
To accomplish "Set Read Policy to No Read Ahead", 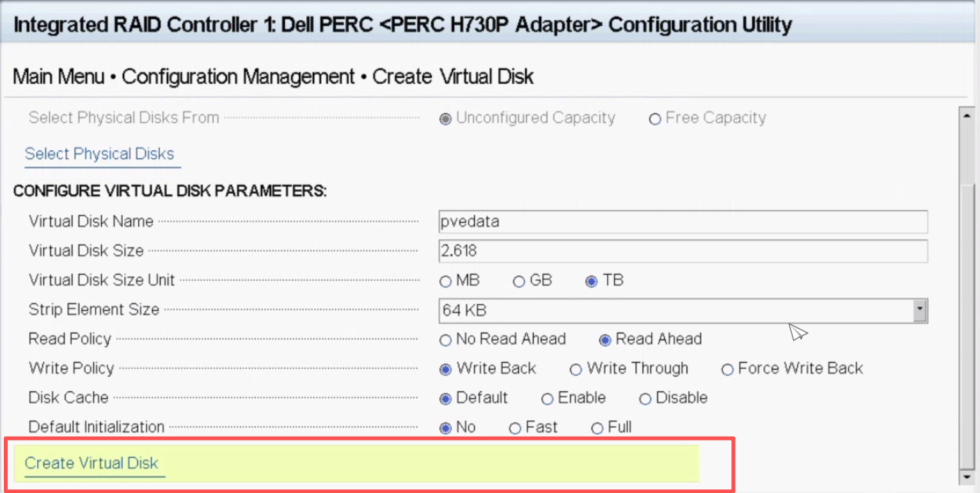I will 446,340.
